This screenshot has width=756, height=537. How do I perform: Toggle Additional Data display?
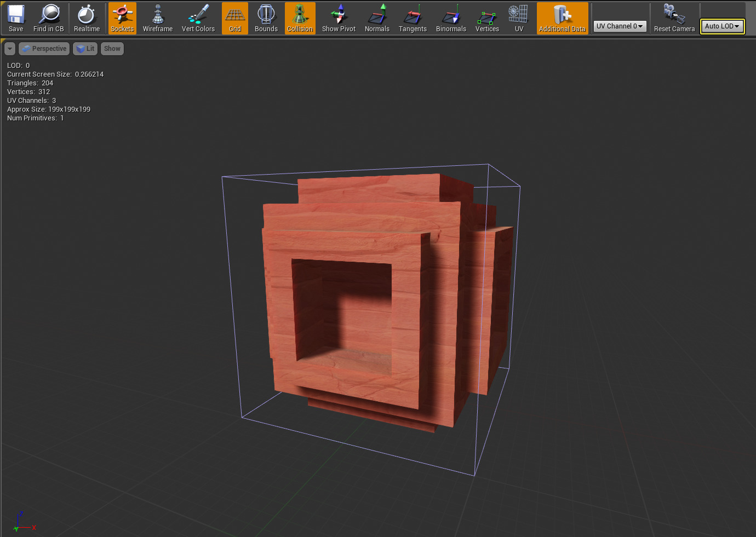click(x=562, y=18)
